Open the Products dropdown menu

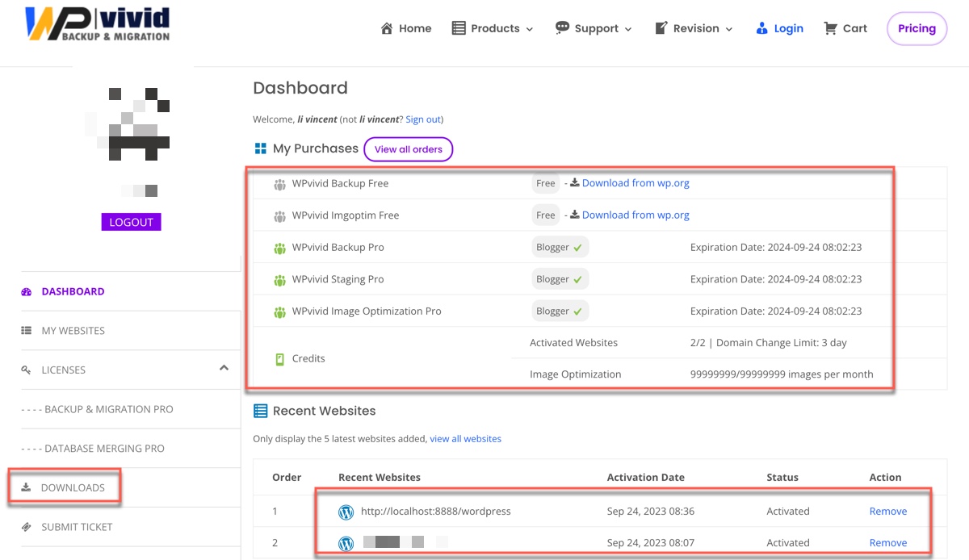493,28
